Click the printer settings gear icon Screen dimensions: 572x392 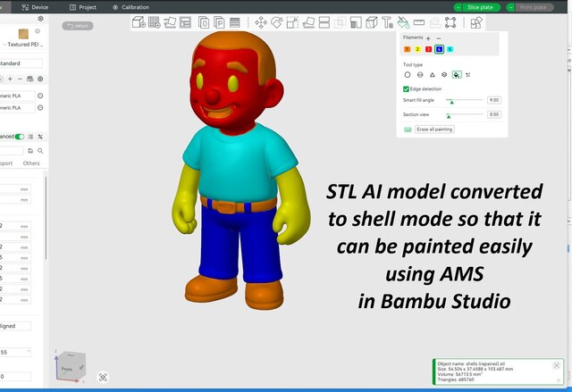(40, 19)
